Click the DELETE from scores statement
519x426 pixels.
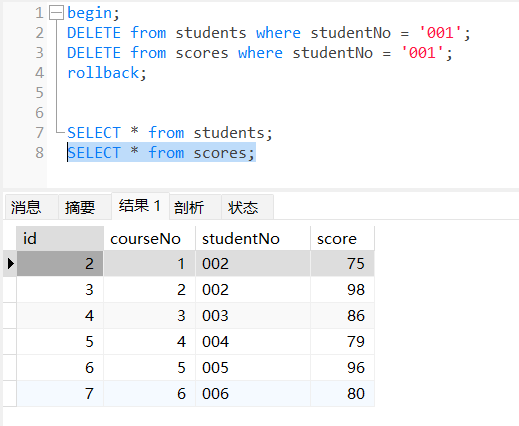(259, 53)
